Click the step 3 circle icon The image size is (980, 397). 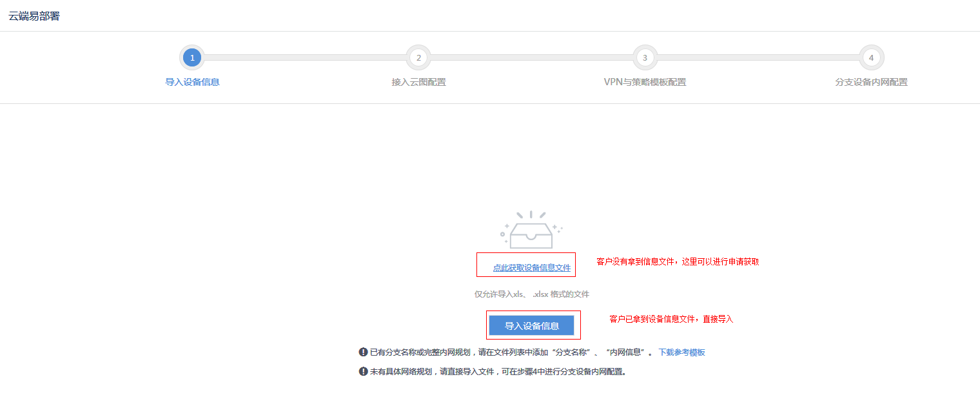pos(645,58)
